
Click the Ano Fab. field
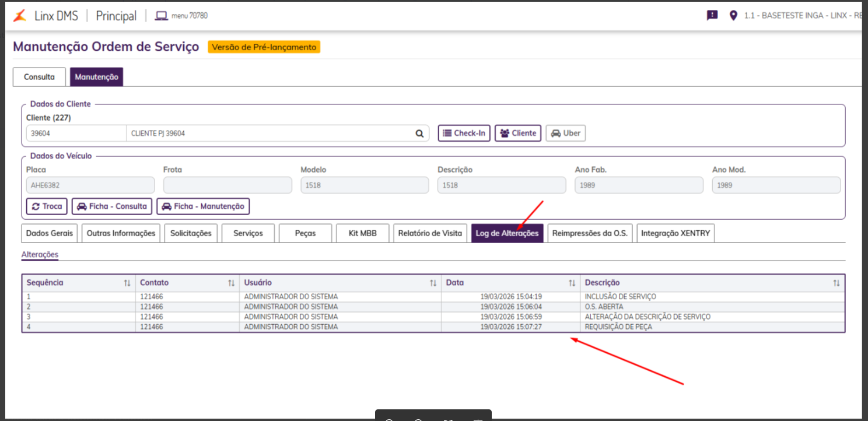pos(639,185)
